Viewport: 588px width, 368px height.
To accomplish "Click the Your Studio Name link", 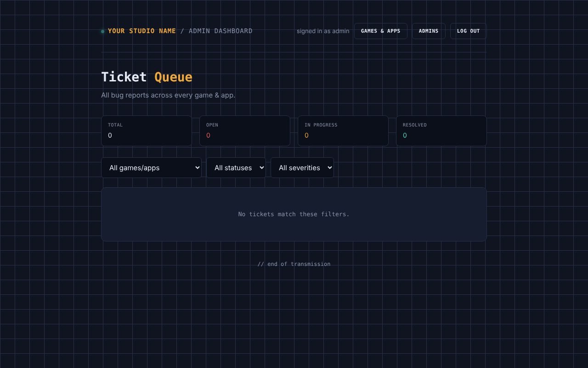I will (x=142, y=31).
